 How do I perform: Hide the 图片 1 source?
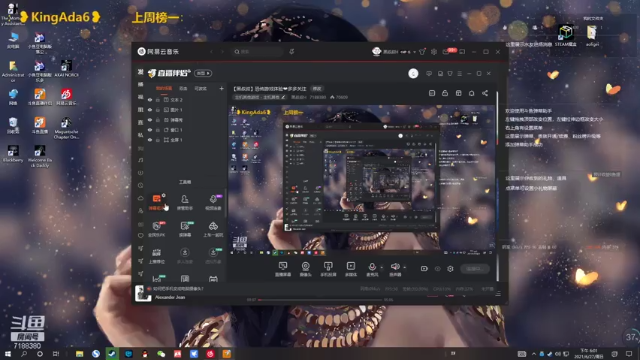pos(150,110)
